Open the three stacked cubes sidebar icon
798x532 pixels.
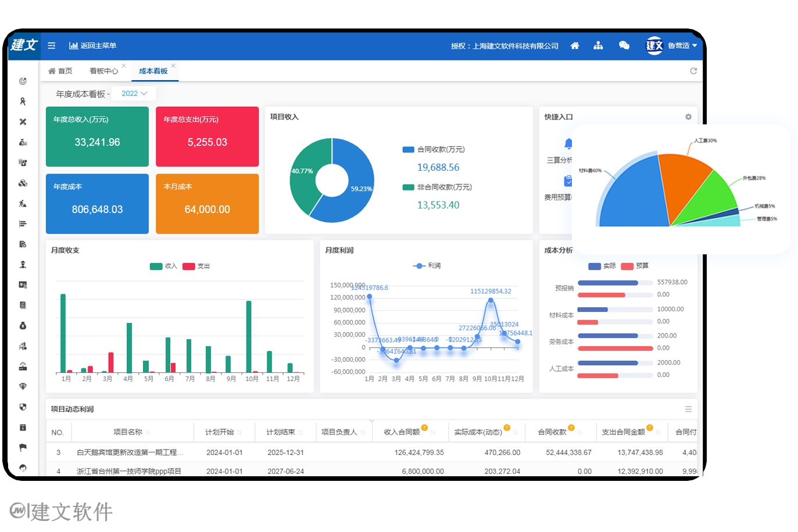click(23, 183)
